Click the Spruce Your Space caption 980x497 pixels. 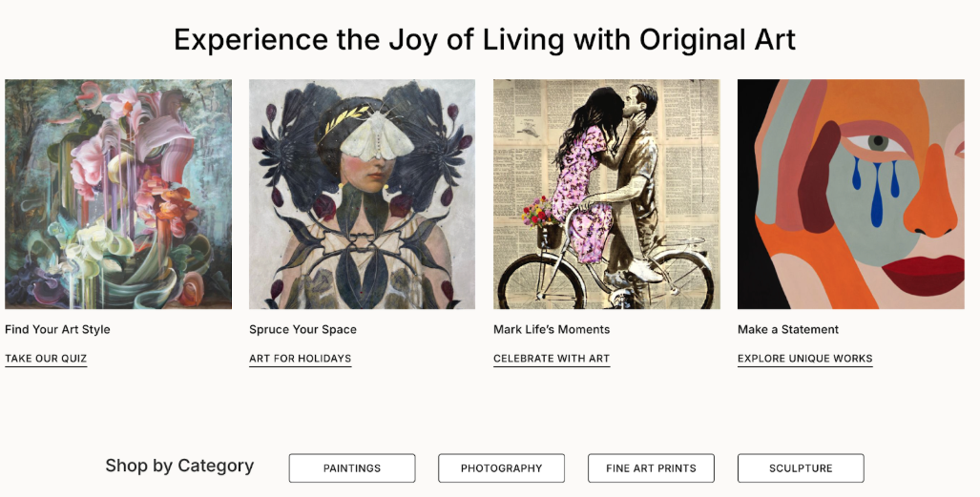(302, 329)
